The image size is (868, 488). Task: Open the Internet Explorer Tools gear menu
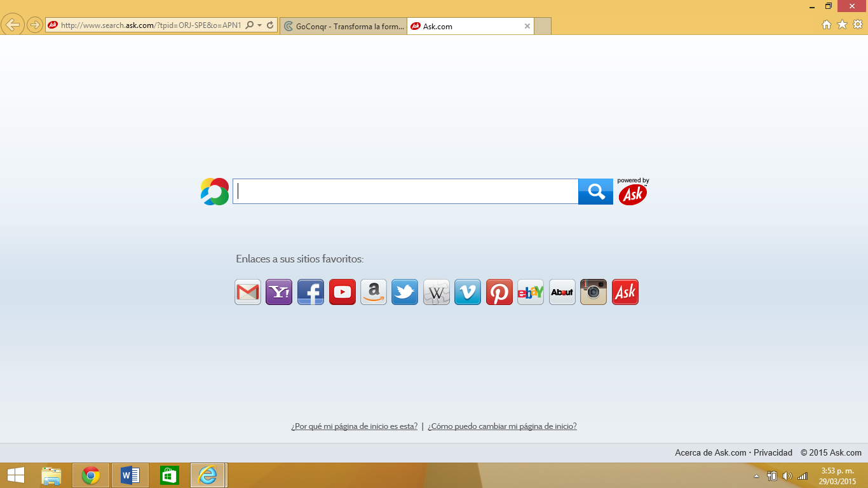point(857,25)
